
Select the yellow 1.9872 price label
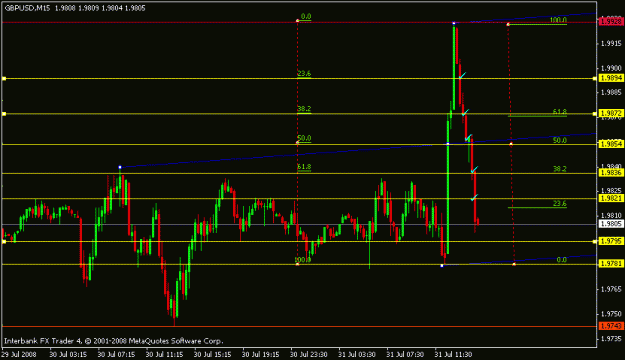pos(611,113)
